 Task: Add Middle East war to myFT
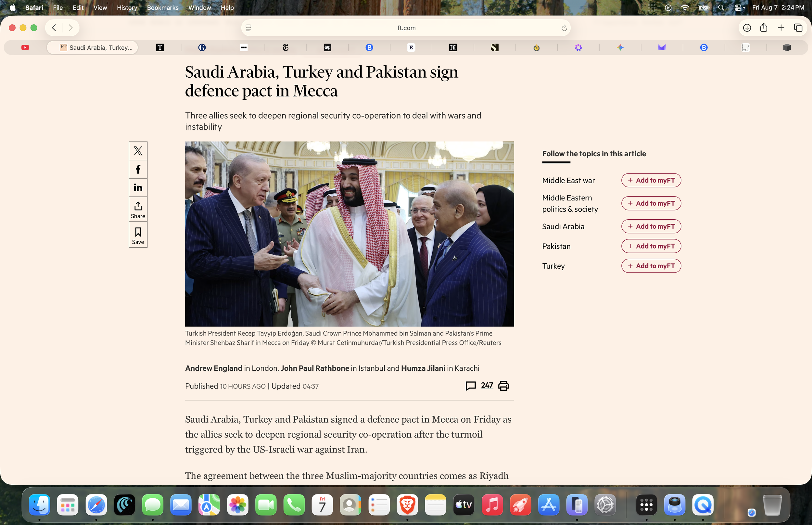point(651,180)
